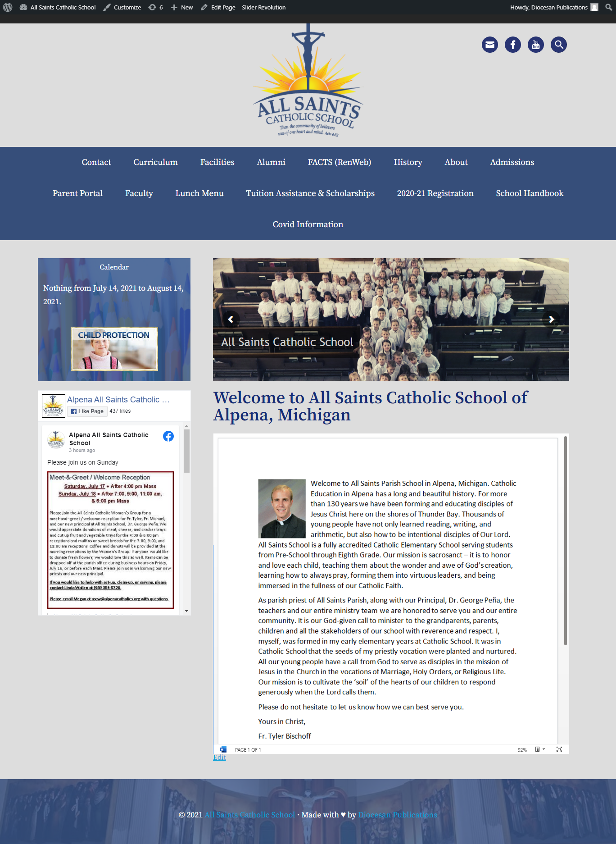Image resolution: width=616 pixels, height=844 pixels.
Task: Click the Child Protection banner image
Action: coord(114,349)
